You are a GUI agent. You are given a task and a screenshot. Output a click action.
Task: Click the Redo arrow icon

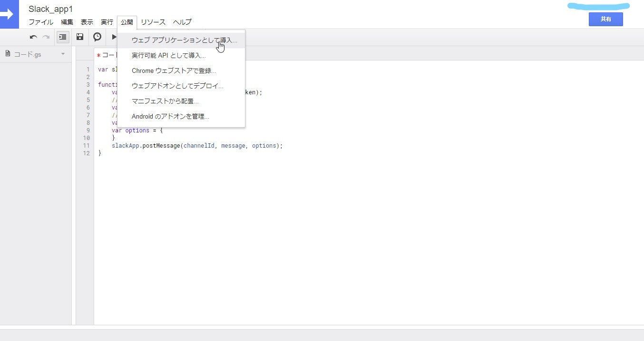pyautogui.click(x=46, y=37)
